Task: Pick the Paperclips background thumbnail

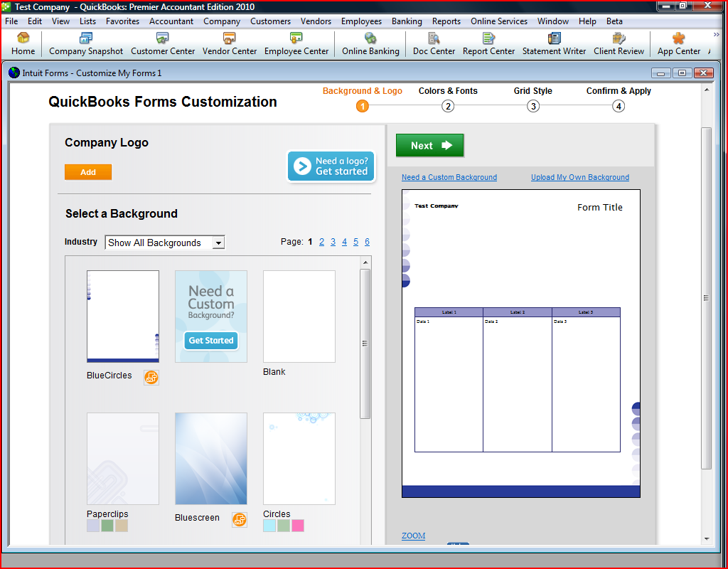Action: pyautogui.click(x=123, y=459)
